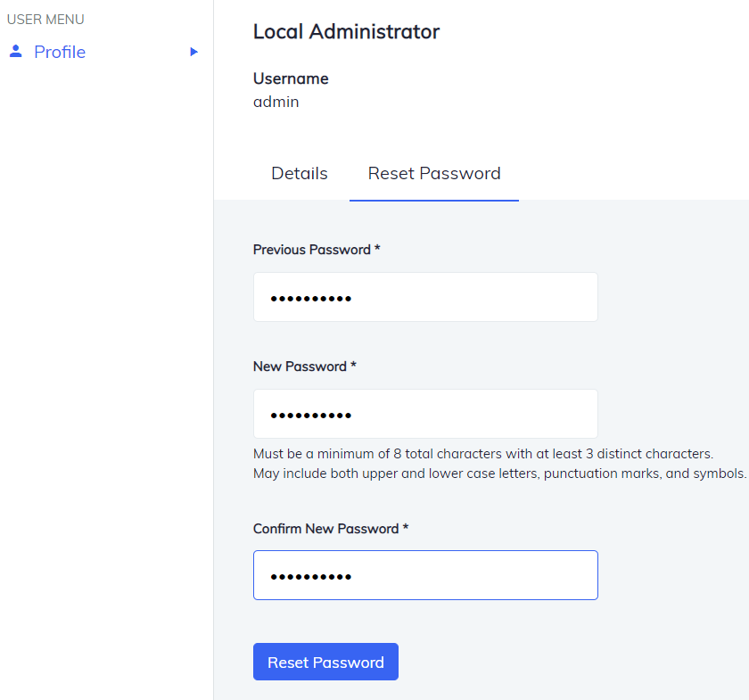The height and width of the screenshot is (700, 749).
Task: Click the Local Administrator heading
Action: pyautogui.click(x=346, y=31)
